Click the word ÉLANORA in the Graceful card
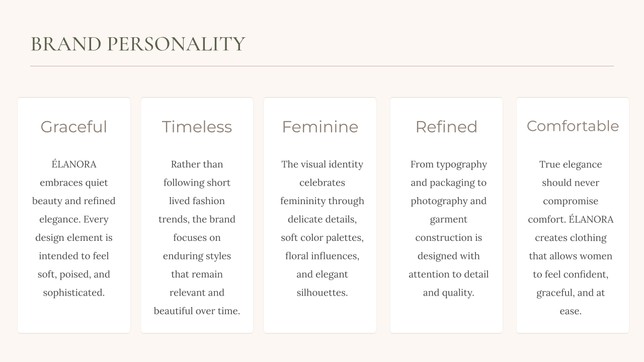644x362 pixels. (x=74, y=164)
